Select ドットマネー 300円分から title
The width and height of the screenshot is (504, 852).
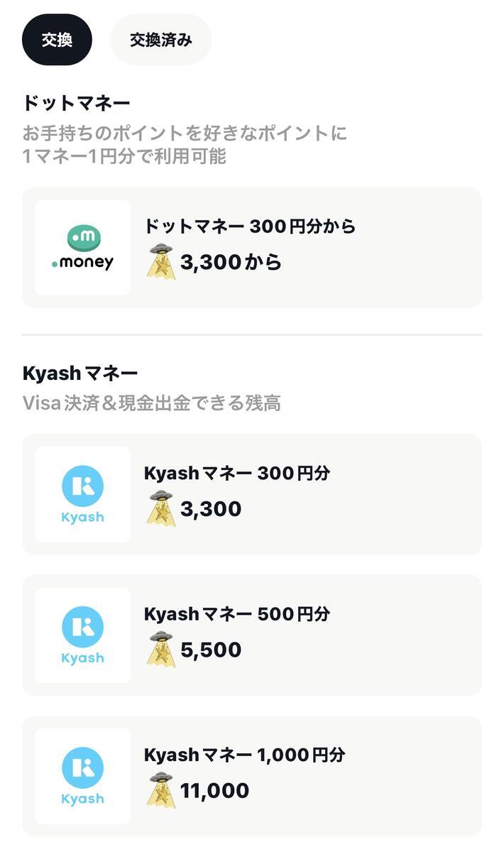pyautogui.click(x=250, y=226)
